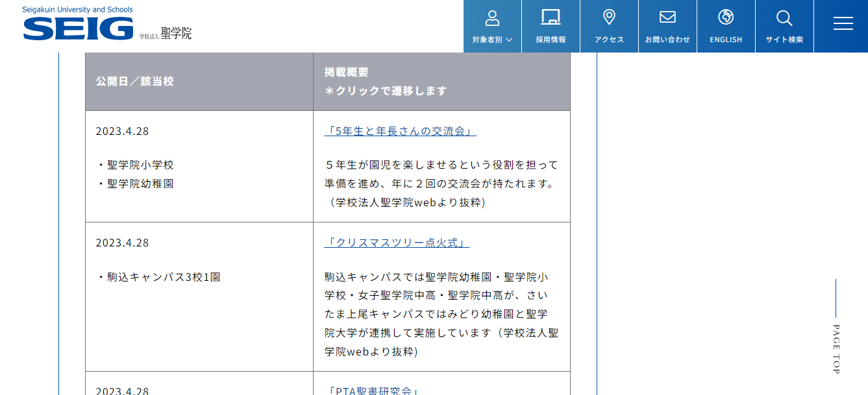868x395 pixels.
Task: Click the person icon above 対象者別
Action: point(492,18)
